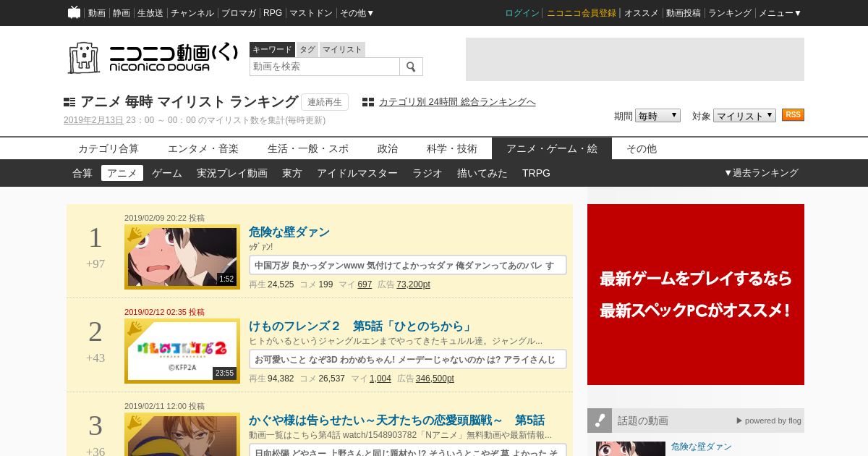The height and width of the screenshot is (456, 868).
Task: Click the red 最新ゲーム PC advertisement
Action: (x=696, y=295)
